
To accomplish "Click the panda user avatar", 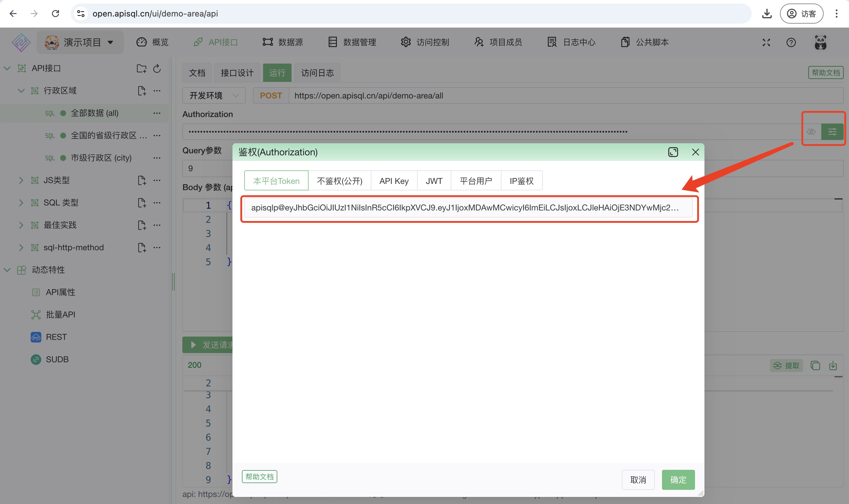I will (x=820, y=42).
